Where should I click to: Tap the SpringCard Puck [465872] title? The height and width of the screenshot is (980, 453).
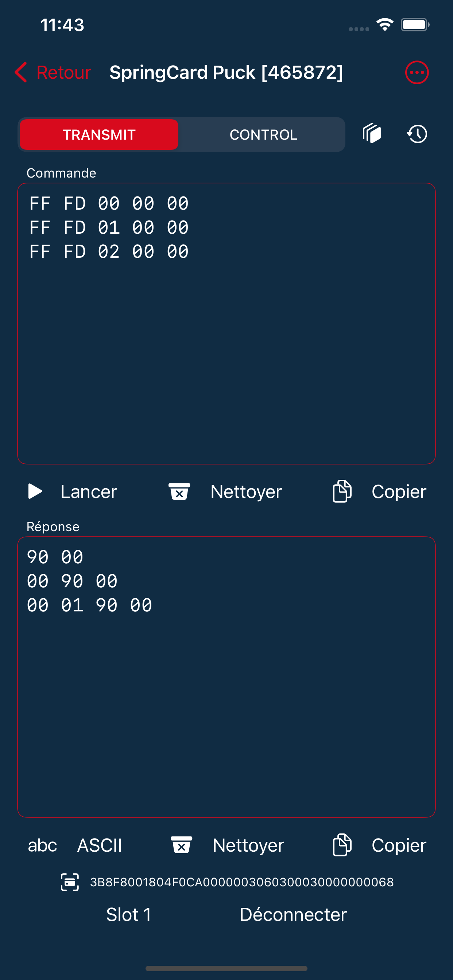[x=226, y=72]
